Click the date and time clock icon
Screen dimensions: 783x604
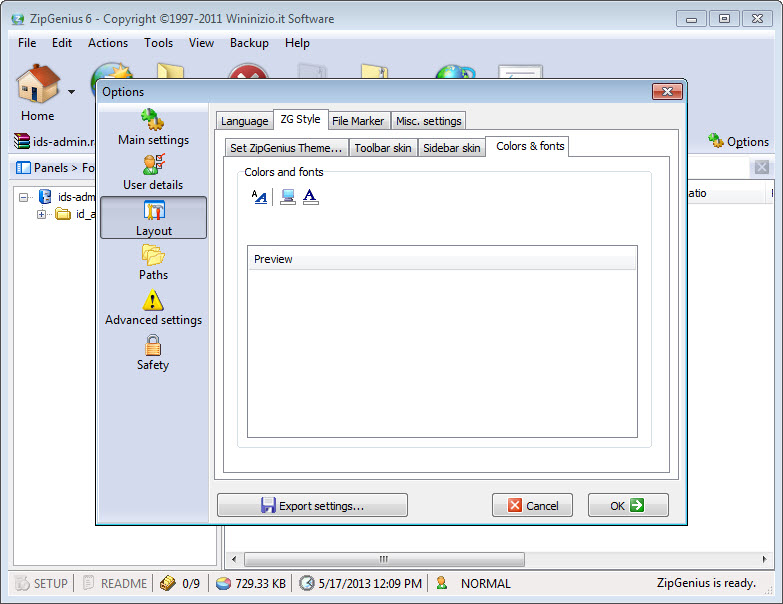pos(307,583)
